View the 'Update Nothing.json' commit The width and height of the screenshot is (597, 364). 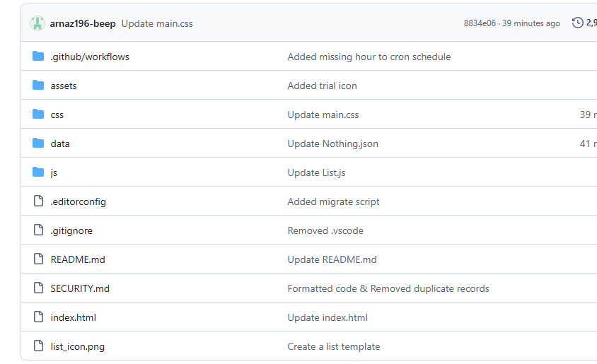[x=332, y=143]
